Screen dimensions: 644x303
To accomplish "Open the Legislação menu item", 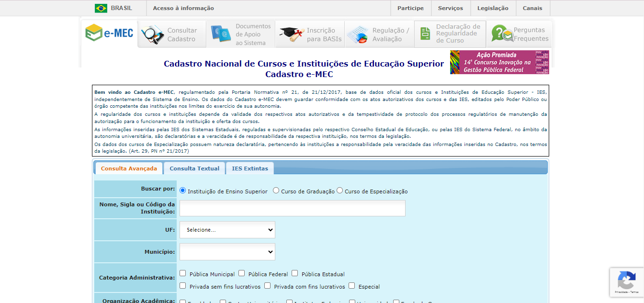I will click(493, 8).
